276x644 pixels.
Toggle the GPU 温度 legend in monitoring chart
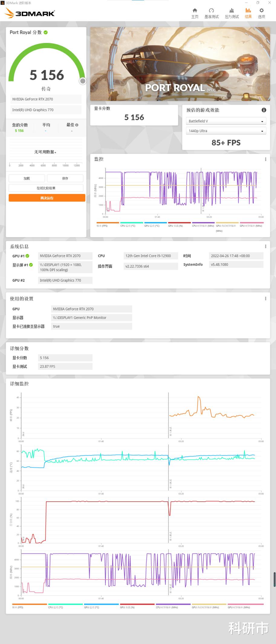point(155,225)
